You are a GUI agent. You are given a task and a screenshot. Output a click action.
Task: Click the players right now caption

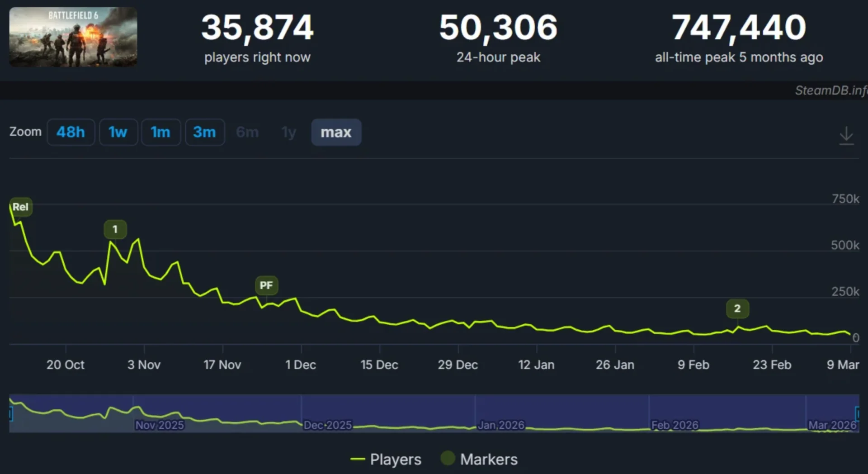click(257, 57)
